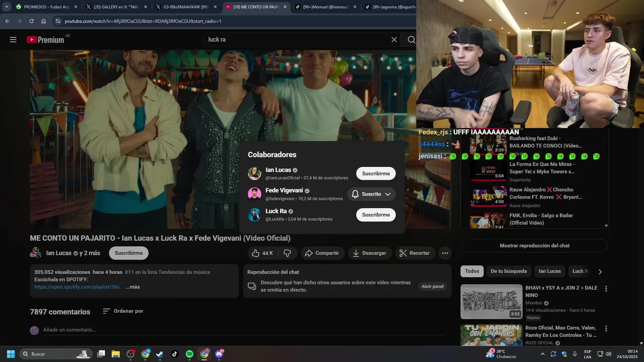This screenshot has height=362, width=644.
Task: Open Ian Lucas avatar in Colaboradores
Action: click(255, 173)
